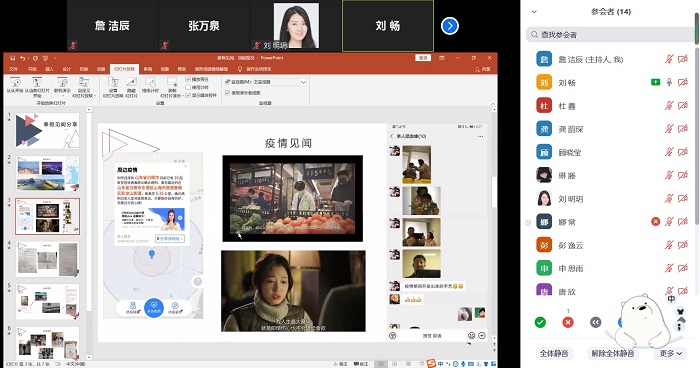The image size is (700, 368).
Task: Click the go slower rewind reaction icon
Action: pyautogui.click(x=596, y=322)
